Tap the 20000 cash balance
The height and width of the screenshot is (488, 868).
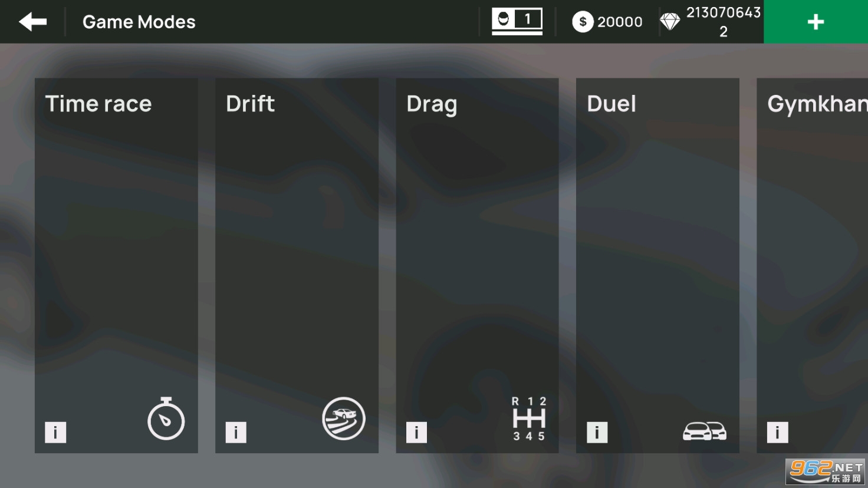pos(620,22)
